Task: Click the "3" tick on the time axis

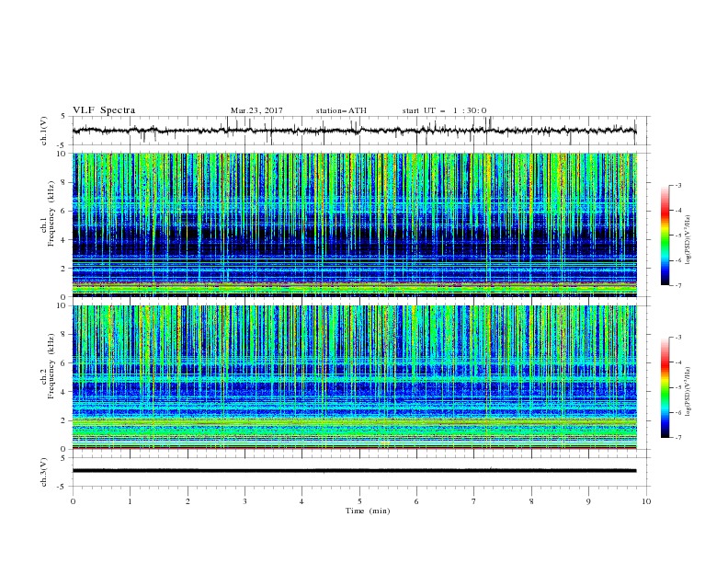Action: (x=245, y=501)
